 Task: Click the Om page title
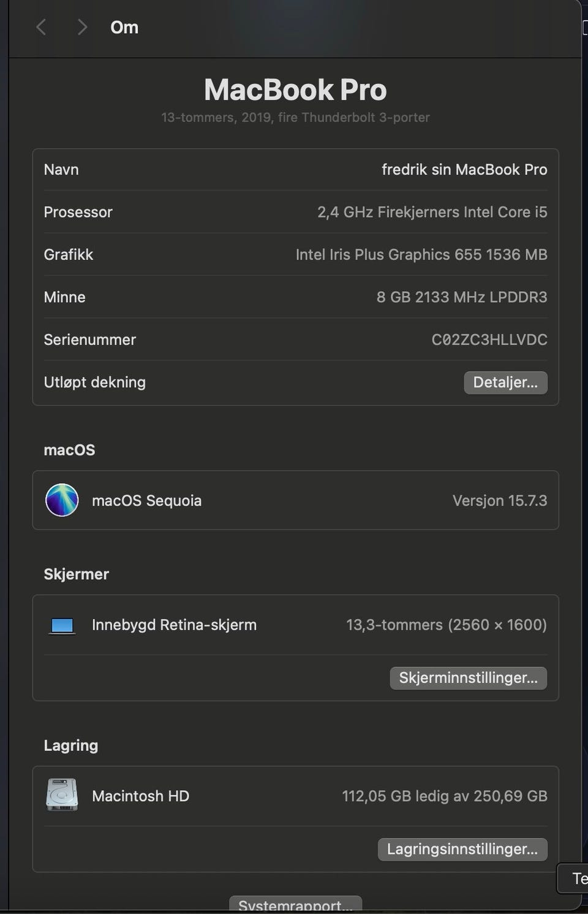(124, 28)
